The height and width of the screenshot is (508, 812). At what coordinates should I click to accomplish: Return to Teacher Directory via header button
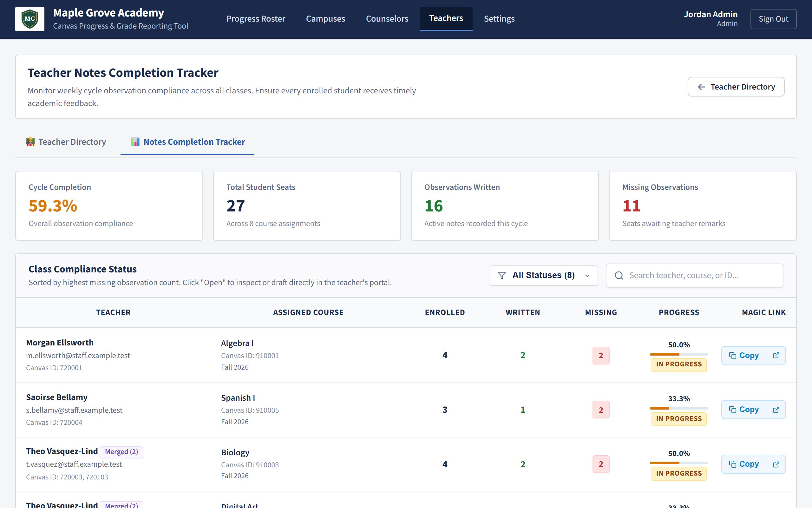[736, 87]
